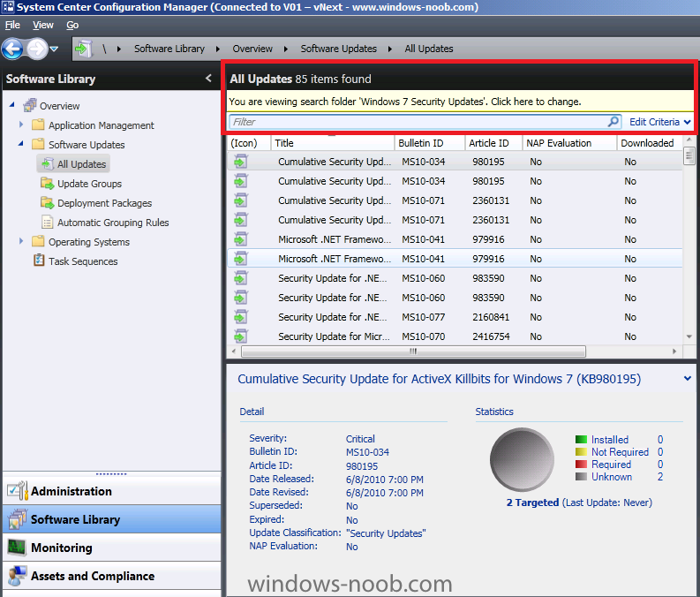Go back with the blue Back arrow

(x=12, y=49)
